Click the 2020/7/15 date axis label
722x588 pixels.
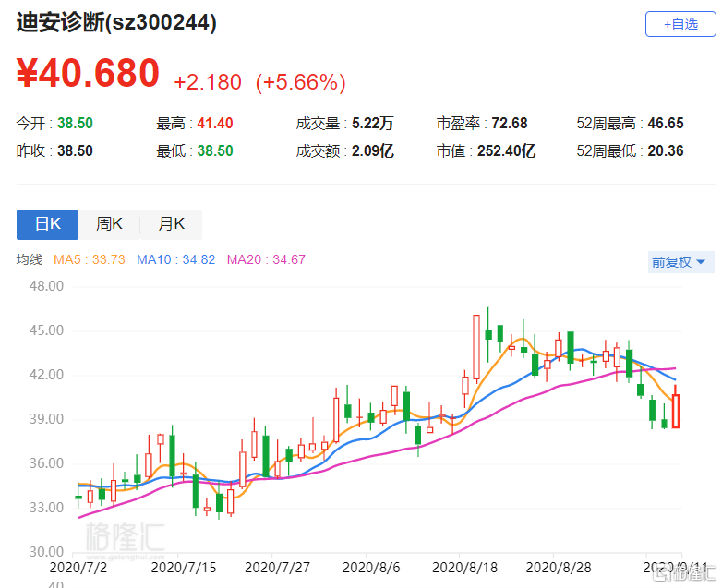pos(183,568)
